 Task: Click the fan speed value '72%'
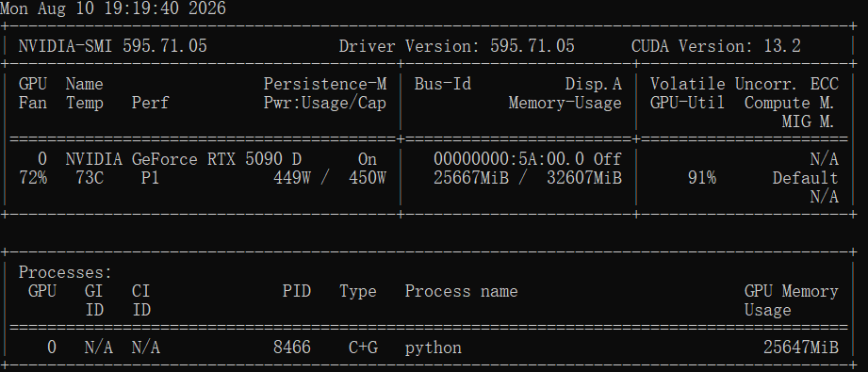tap(33, 178)
